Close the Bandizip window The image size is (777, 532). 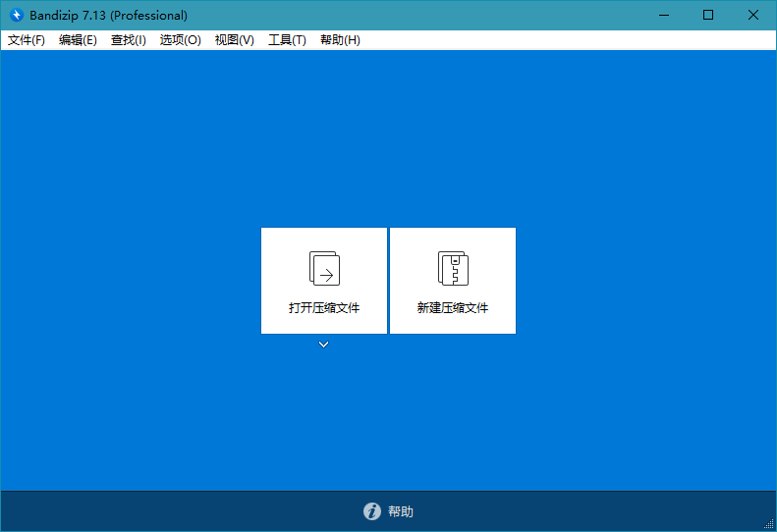click(753, 15)
